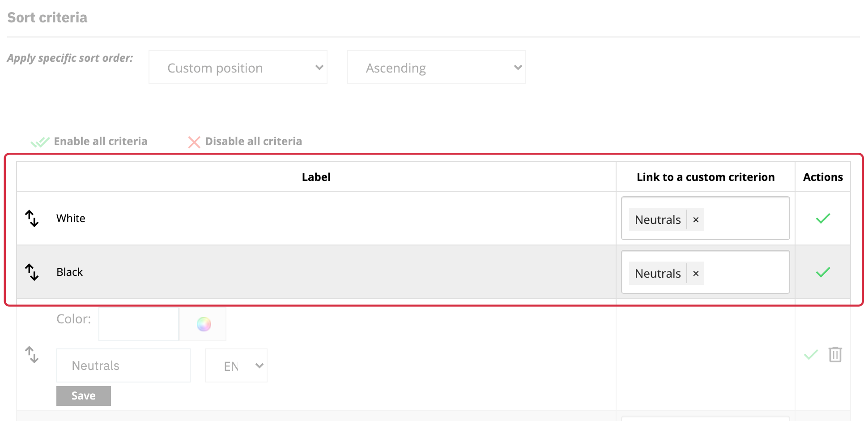This screenshot has width=868, height=421.
Task: Click the custom criterion box in Black row
Action: [706, 272]
